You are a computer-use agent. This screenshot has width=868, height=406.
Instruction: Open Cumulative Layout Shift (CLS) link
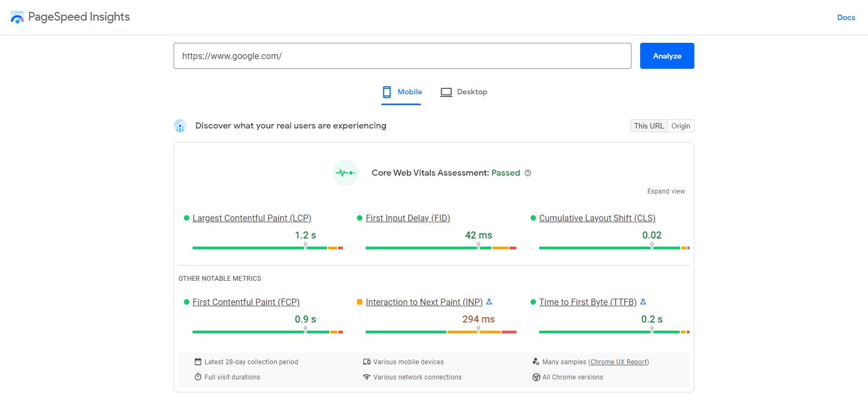(597, 218)
